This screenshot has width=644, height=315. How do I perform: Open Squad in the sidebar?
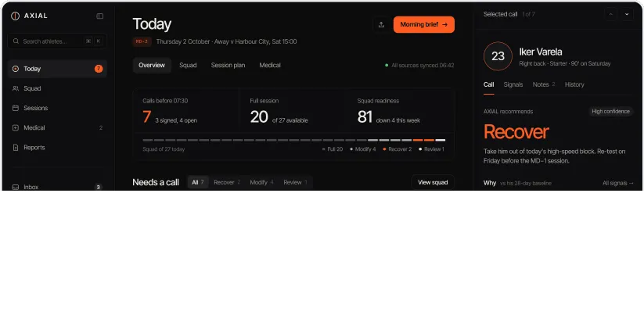pos(57,88)
